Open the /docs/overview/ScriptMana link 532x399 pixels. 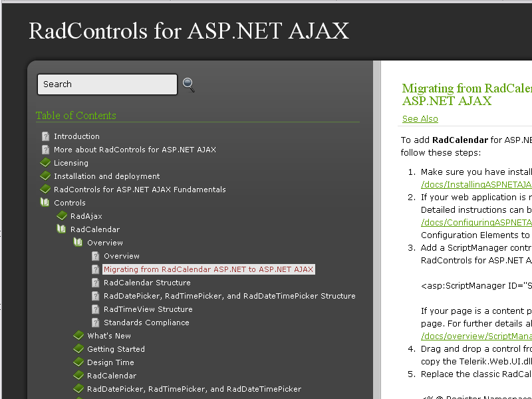point(476,336)
